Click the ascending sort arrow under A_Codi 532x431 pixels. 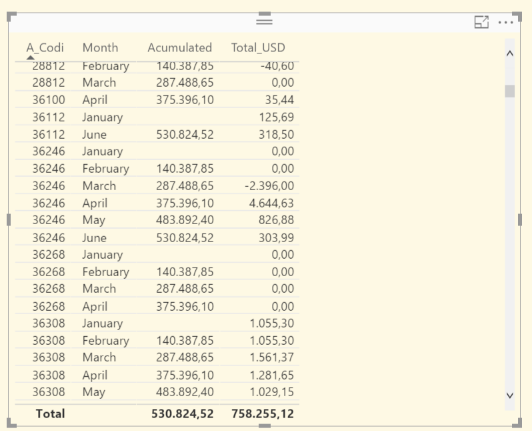point(30,57)
